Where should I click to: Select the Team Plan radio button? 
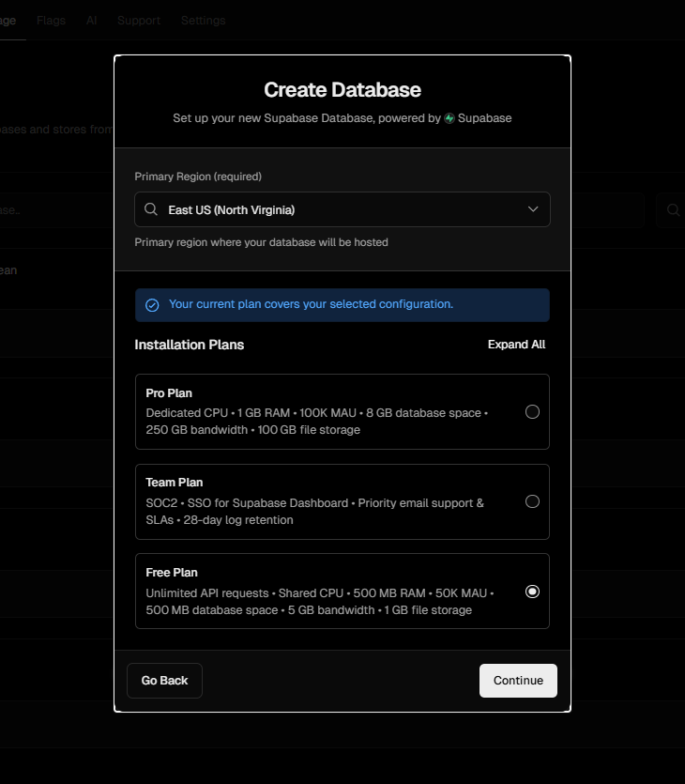(x=532, y=501)
